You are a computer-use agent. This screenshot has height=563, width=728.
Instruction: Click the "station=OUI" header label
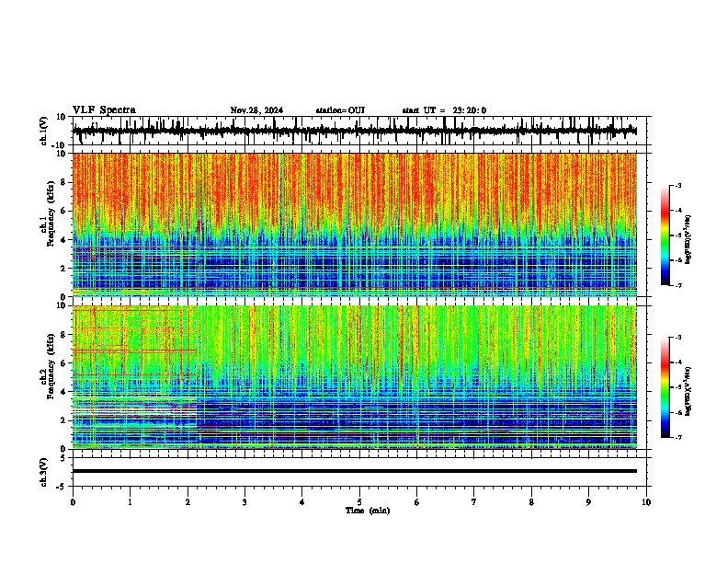[340, 110]
